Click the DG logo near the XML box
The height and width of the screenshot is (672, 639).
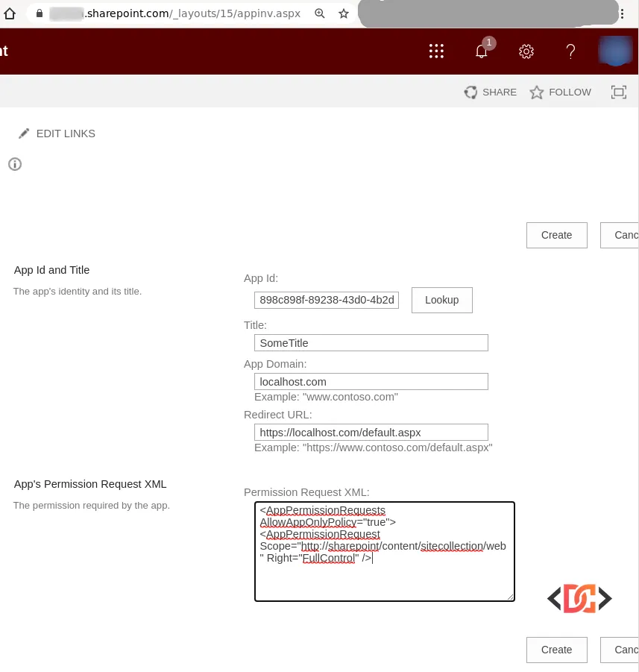[579, 597]
